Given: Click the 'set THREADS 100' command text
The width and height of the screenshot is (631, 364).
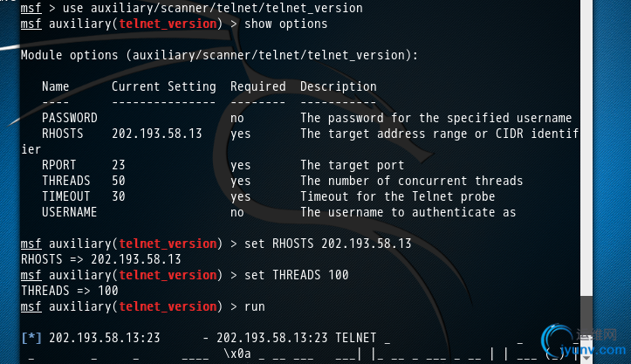Looking at the screenshot, I should pyautogui.click(x=297, y=275).
